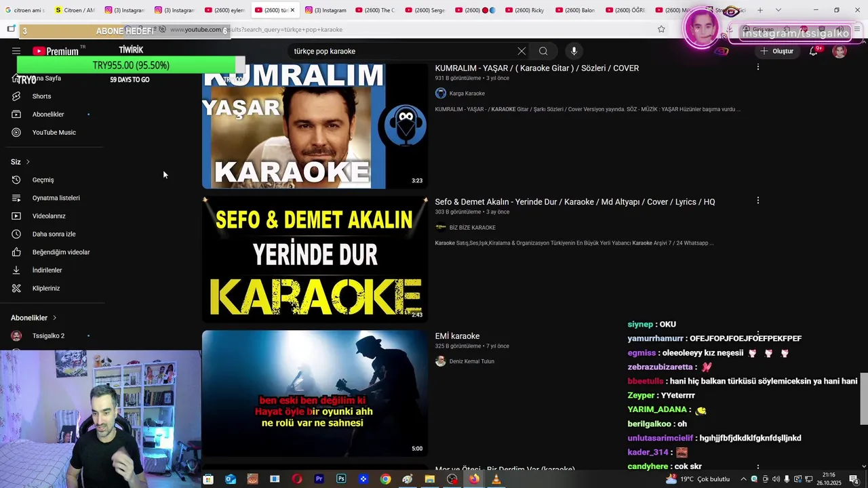Image resolution: width=868 pixels, height=488 pixels.
Task: Open Oynatma listeleri in the sidebar
Action: 54,198
